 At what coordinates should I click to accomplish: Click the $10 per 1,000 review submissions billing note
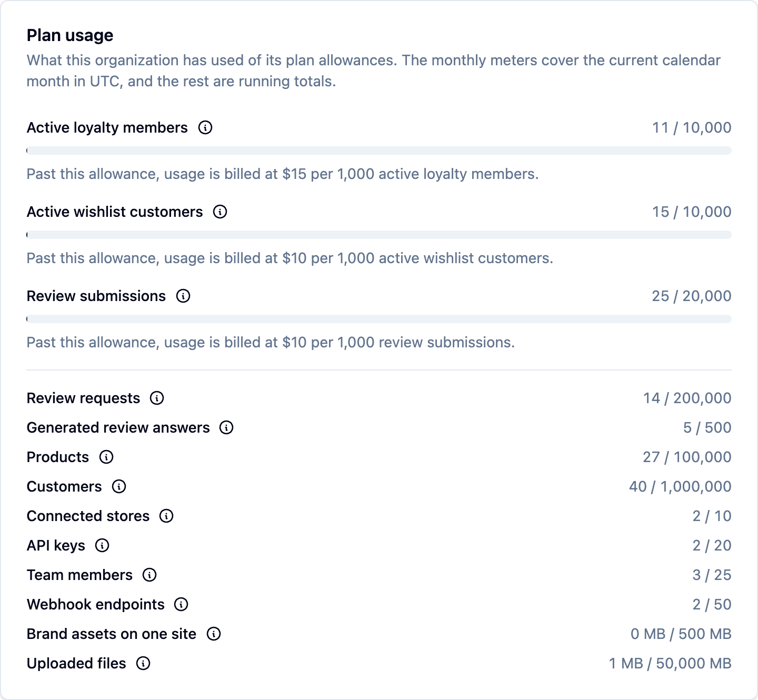pyautogui.click(x=271, y=342)
